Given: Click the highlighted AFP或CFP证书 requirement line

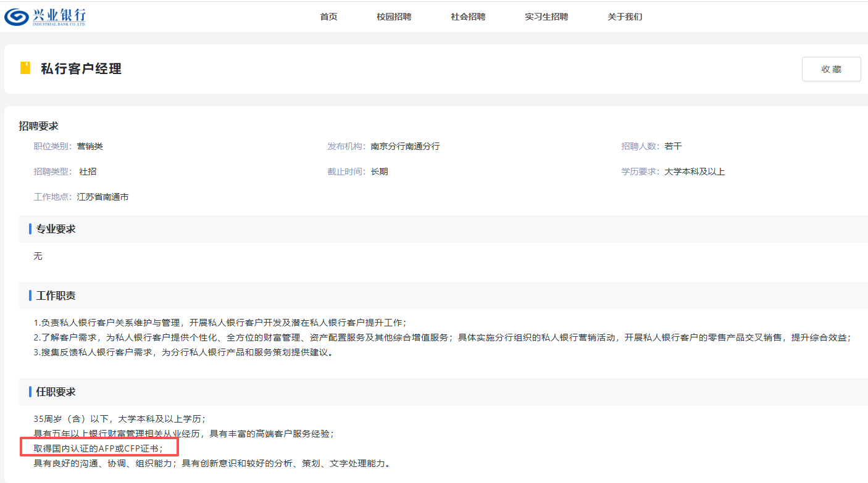Looking at the screenshot, I should click(99, 447).
